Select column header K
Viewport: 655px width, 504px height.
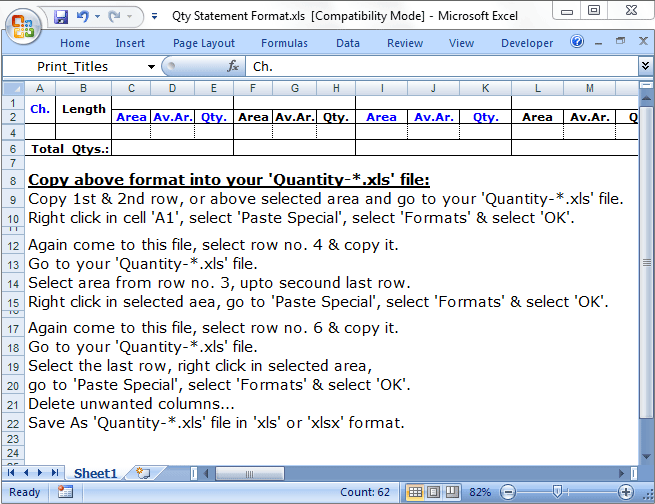click(x=485, y=89)
